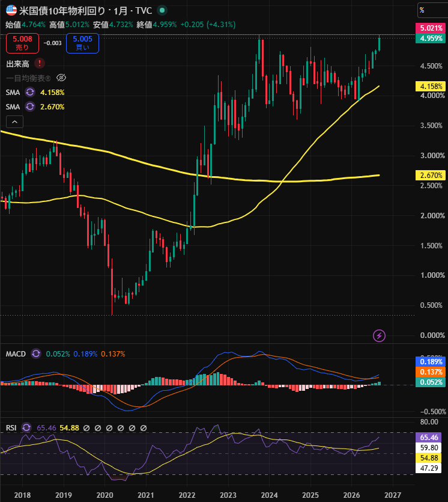Open the 米国債10年物利回り symbol search
The width and height of the screenshot is (448, 502).
click(x=62, y=11)
